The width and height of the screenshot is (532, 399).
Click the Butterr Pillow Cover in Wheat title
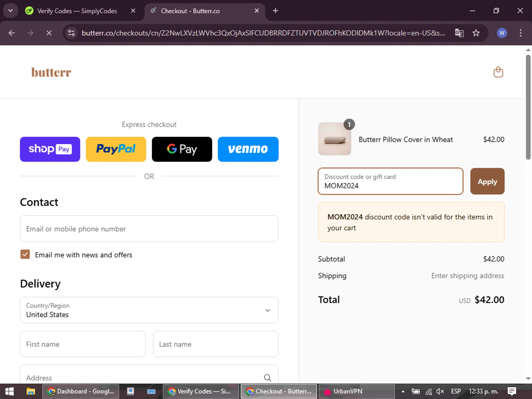pos(405,139)
